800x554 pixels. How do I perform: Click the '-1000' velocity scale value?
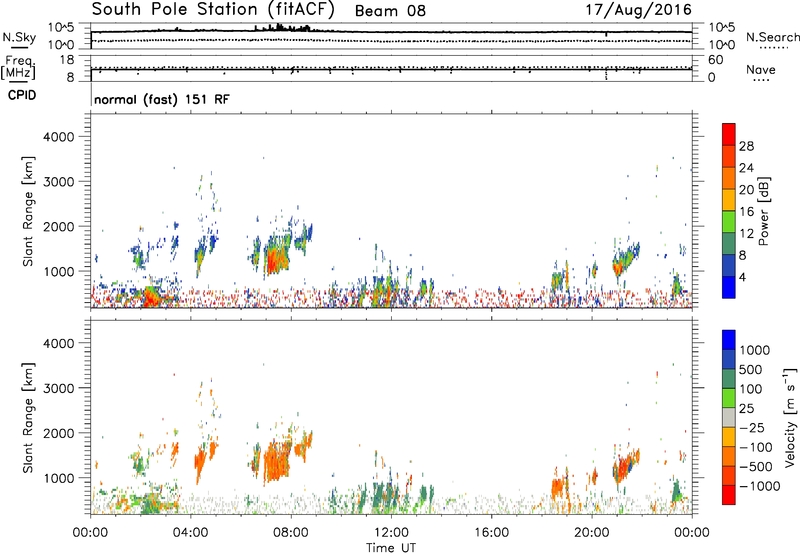(759, 486)
